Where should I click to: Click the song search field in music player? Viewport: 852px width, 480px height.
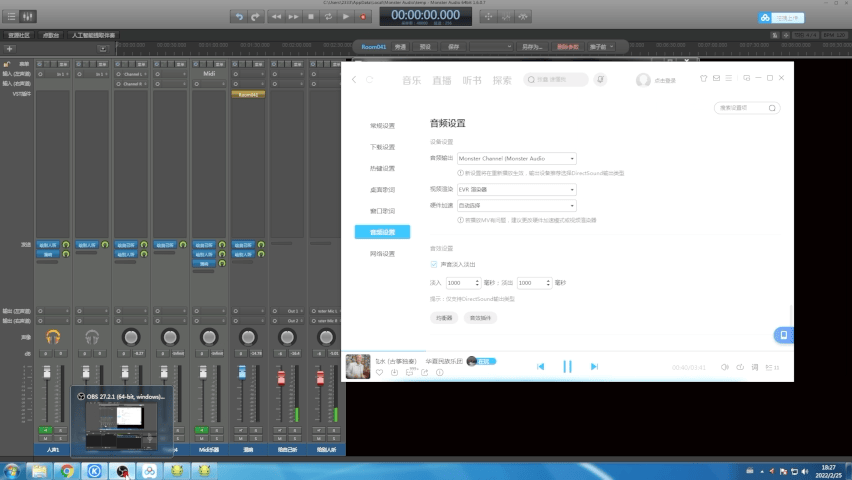click(556, 79)
